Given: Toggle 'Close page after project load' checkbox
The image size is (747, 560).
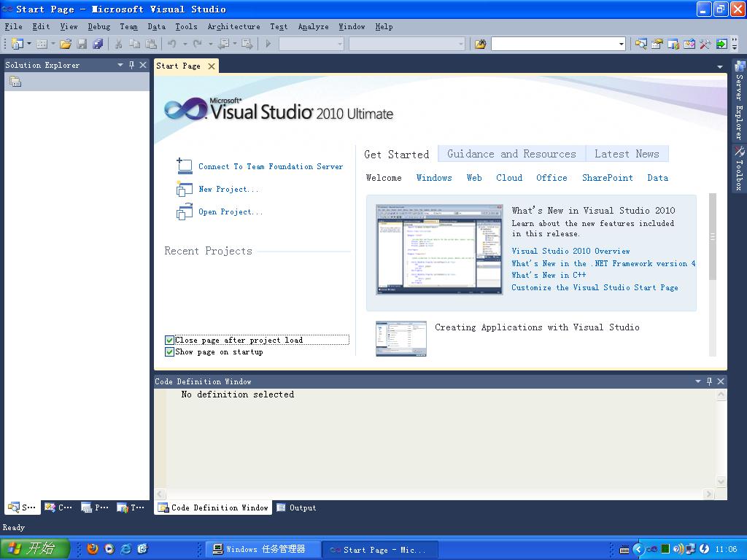Looking at the screenshot, I should coord(169,340).
